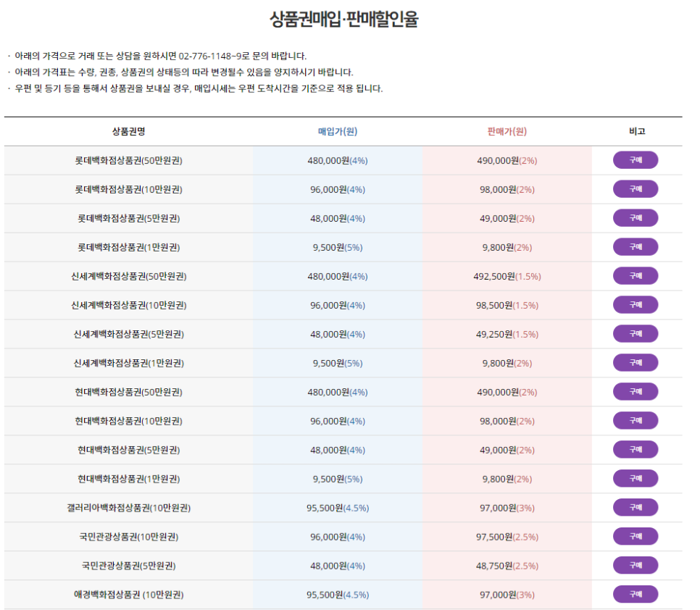
Task: Select the 신세계백화점상품권(10만원권) name cell
Action: (128, 306)
